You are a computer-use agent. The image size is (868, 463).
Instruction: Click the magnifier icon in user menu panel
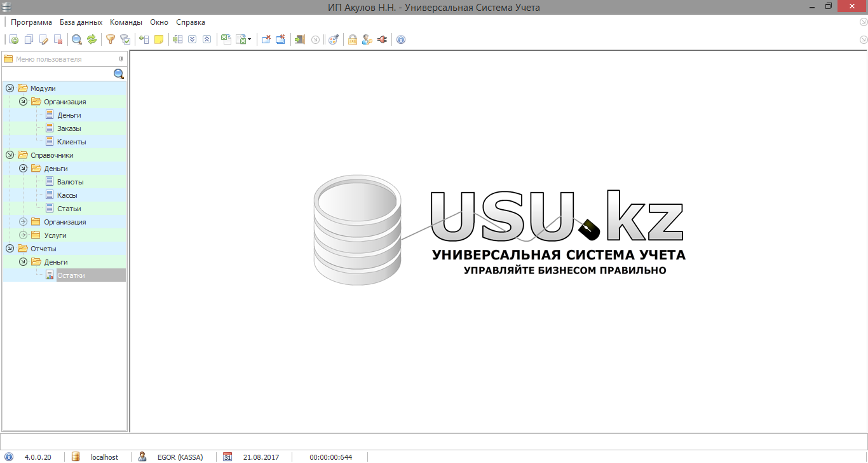click(x=119, y=74)
